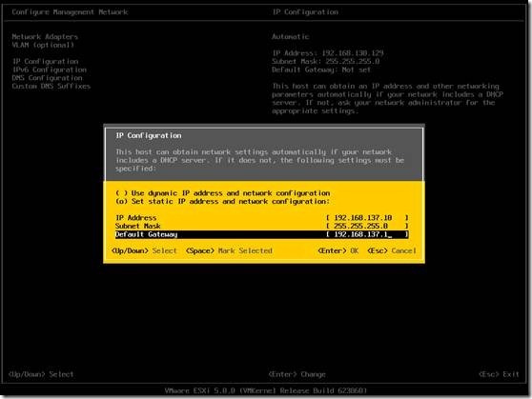Screen dimensions: 532x399
Task: Click the 'IP Configuration' dialog title
Action: click(149, 135)
